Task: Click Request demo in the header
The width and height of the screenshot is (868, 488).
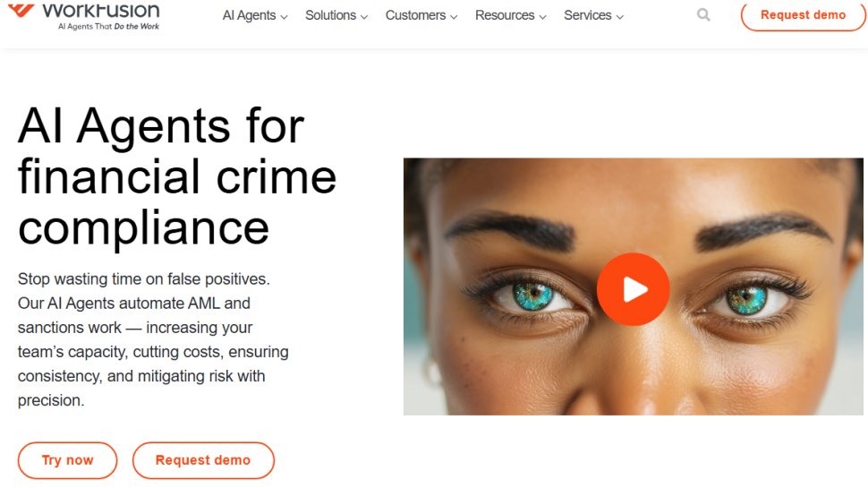Action: pos(803,15)
